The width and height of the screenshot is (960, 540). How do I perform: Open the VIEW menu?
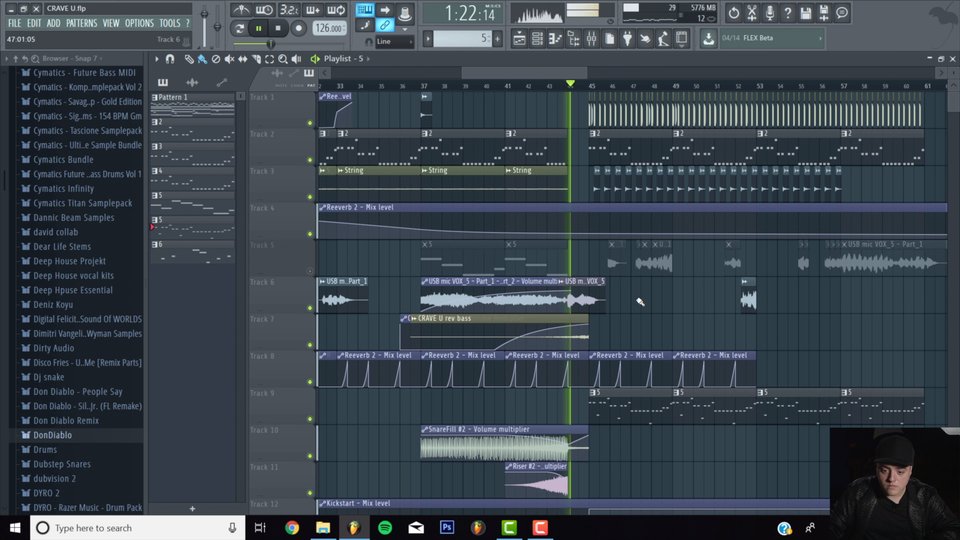click(111, 23)
